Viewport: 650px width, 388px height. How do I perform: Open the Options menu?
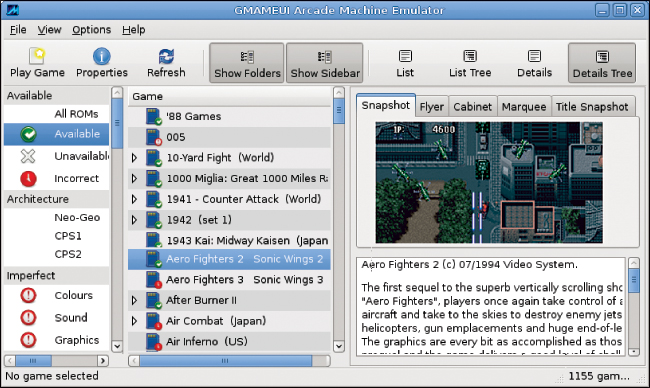tap(92, 30)
